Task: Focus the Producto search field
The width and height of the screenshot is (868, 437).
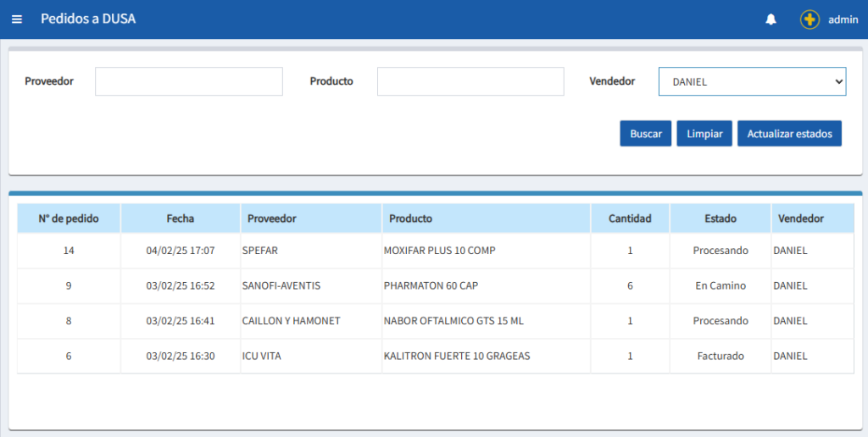Action: pyautogui.click(x=470, y=81)
